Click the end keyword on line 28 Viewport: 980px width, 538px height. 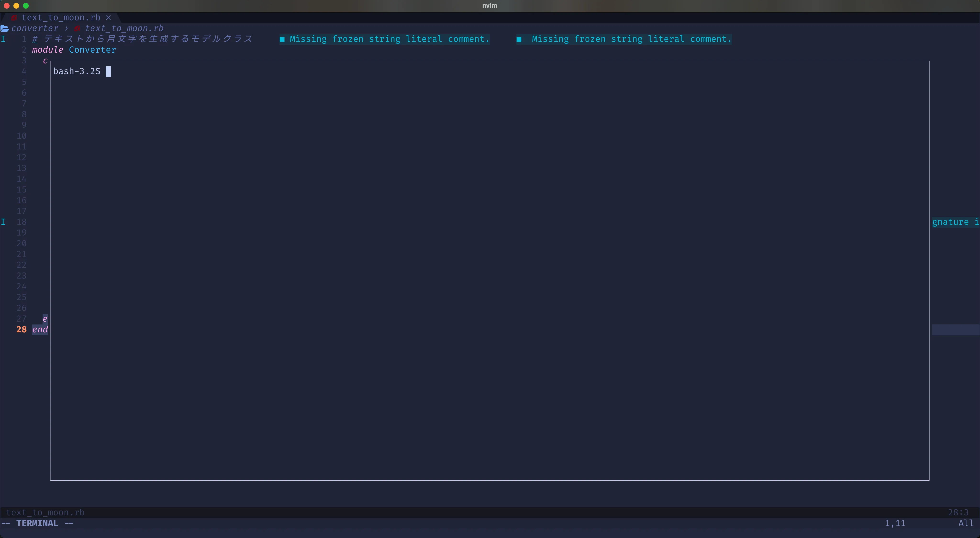pyautogui.click(x=40, y=330)
